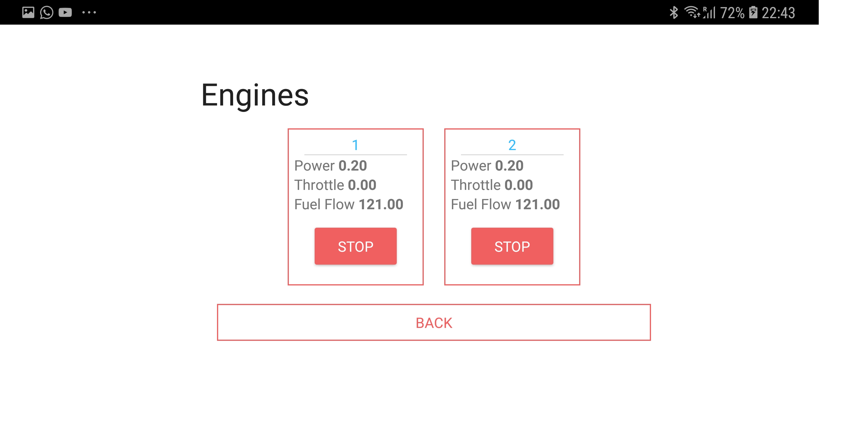Tap the three-dot more notifications icon
This screenshot has width=868, height=422.
(x=89, y=13)
